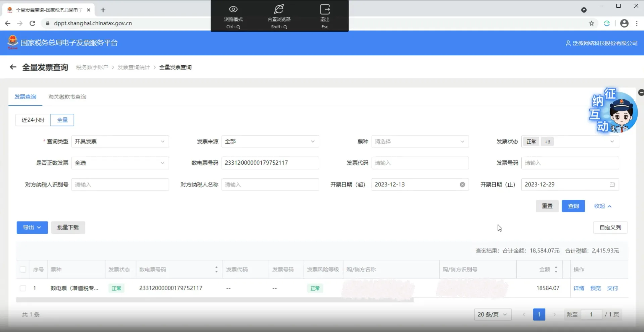Sort by 金额 column arrows
Screen dimensions: 644x332
(x=556, y=269)
